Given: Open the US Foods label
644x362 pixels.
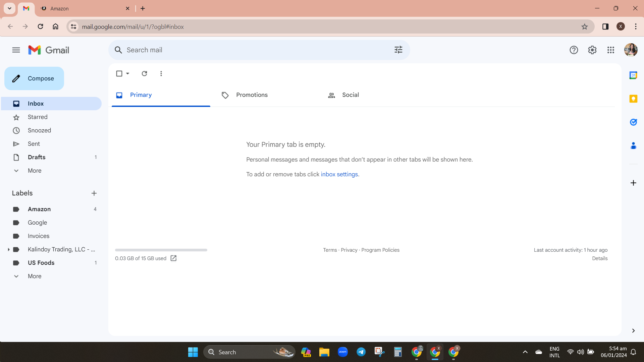Looking at the screenshot, I should click(x=51, y=263).
